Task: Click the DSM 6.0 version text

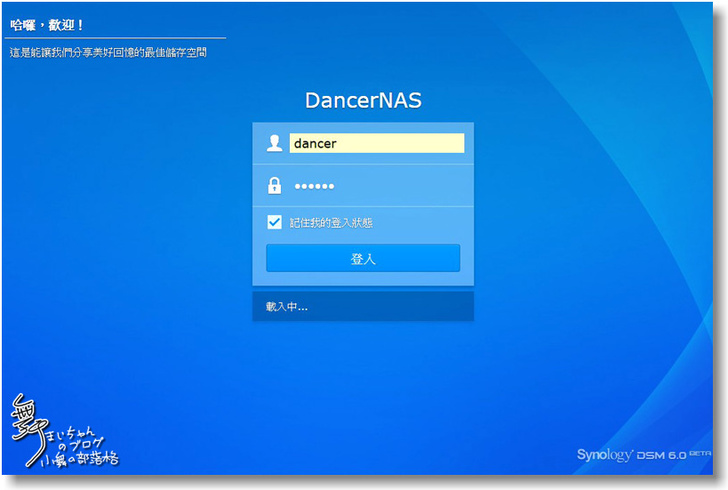Action: tap(660, 455)
